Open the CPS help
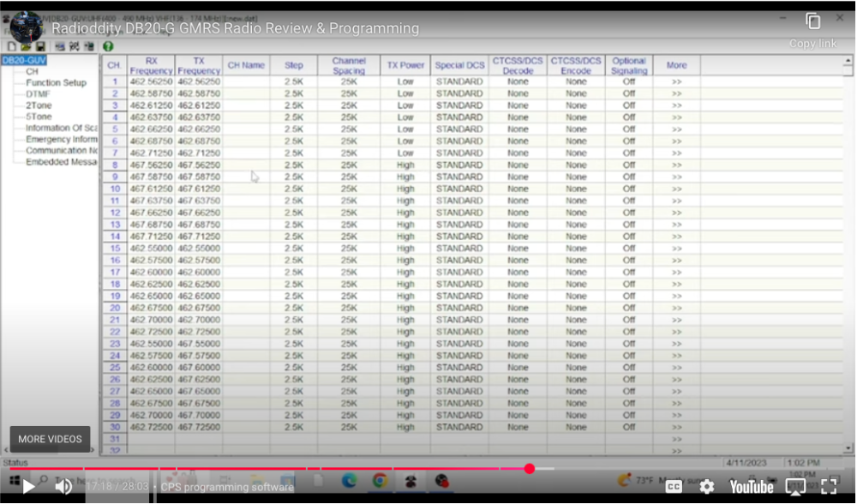The image size is (857, 504). pos(108,45)
